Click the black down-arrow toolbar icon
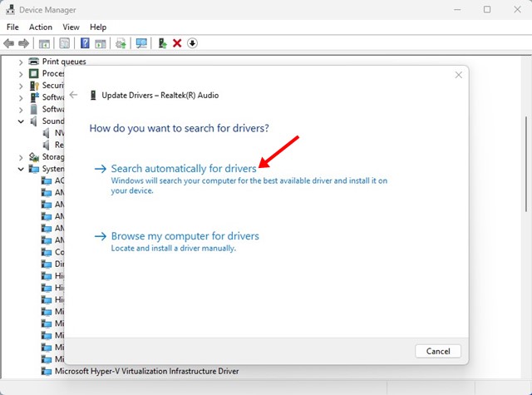The image size is (532, 395). click(x=192, y=43)
